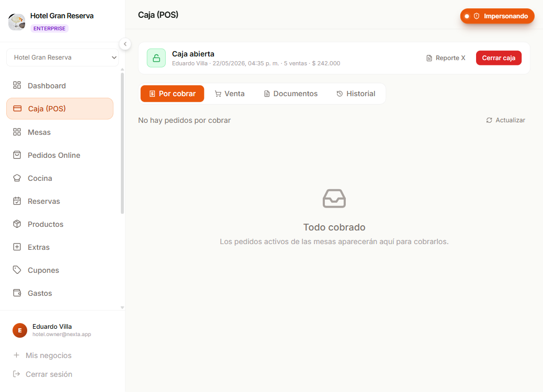Expand the Hotel Gran Reserva business dropdown
This screenshot has width=543, height=392.
coord(63,57)
